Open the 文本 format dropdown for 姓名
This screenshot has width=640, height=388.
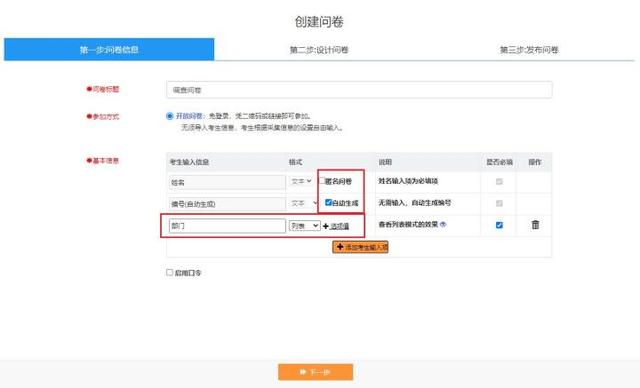coord(302,181)
